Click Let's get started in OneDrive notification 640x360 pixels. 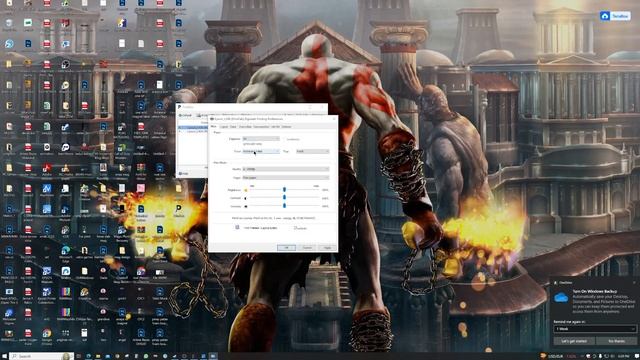click(574, 341)
